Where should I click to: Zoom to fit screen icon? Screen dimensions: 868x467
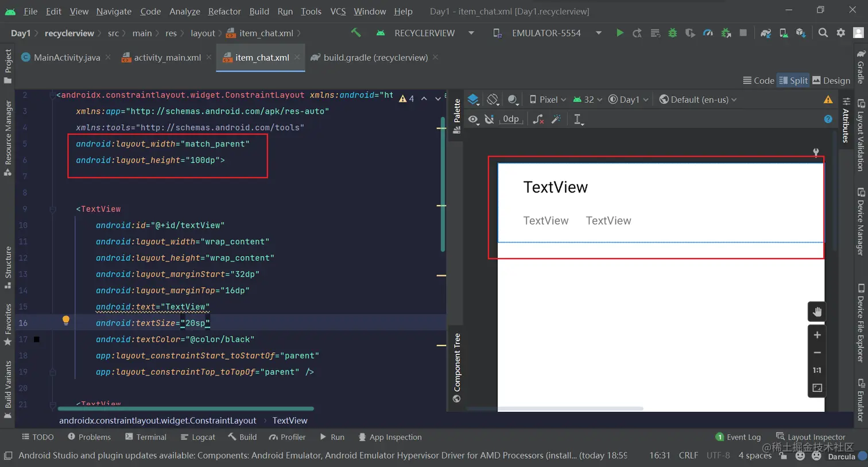point(817,388)
